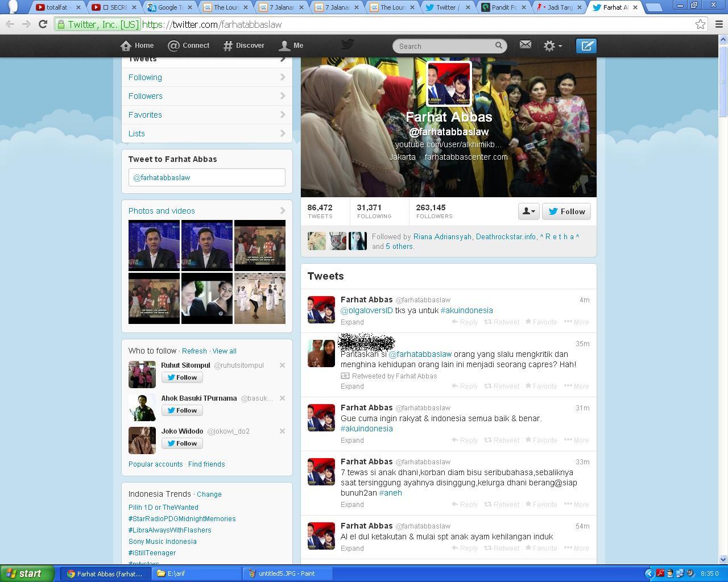Follow Farhat Abbas
This screenshot has width=728, height=582.
[x=566, y=211]
